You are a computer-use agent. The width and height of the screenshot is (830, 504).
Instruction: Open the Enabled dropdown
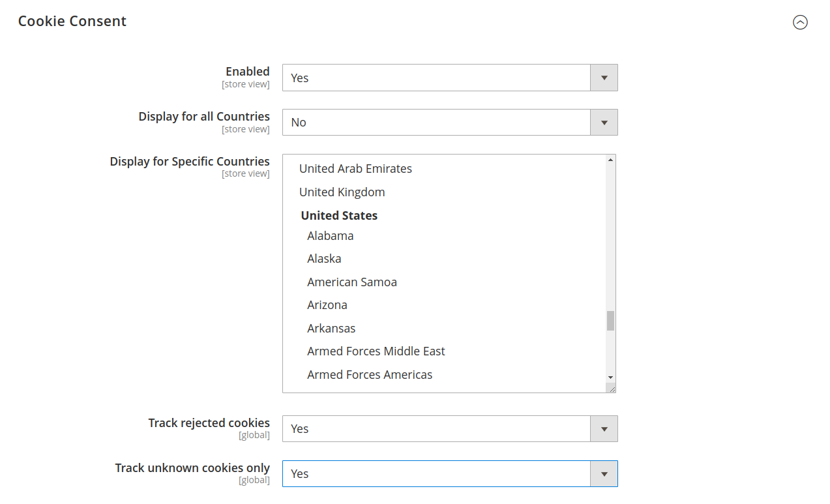pyautogui.click(x=449, y=78)
